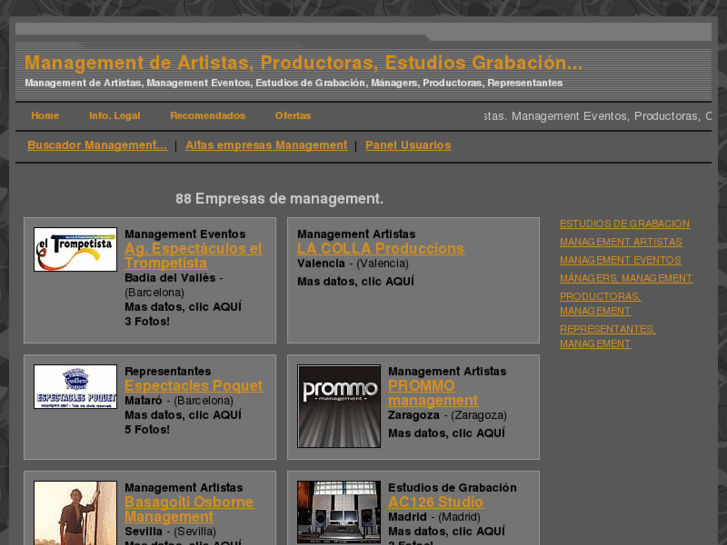Click 'Madrid' location in AC126 card
The image size is (727, 545).
point(407,517)
